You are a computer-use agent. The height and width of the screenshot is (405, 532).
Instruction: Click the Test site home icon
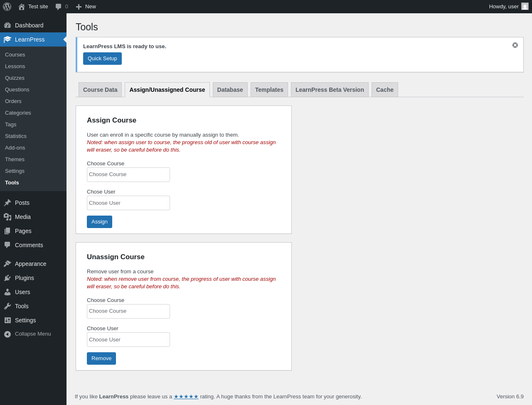point(22,7)
